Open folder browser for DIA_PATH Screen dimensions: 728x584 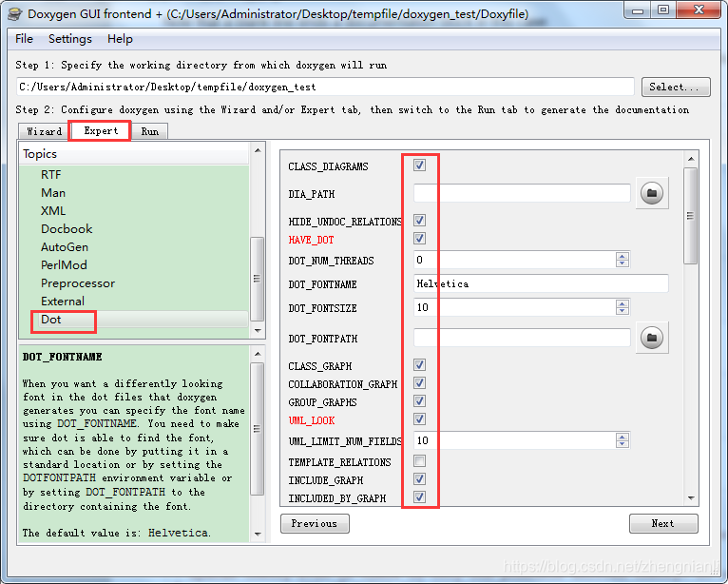tap(652, 193)
